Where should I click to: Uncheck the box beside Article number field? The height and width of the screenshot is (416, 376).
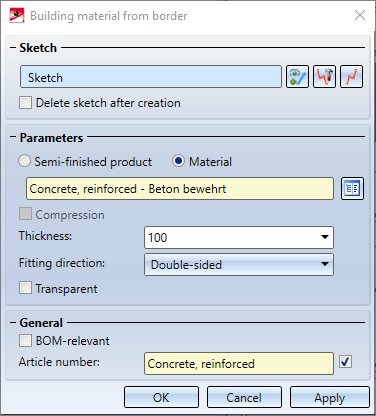(x=345, y=362)
